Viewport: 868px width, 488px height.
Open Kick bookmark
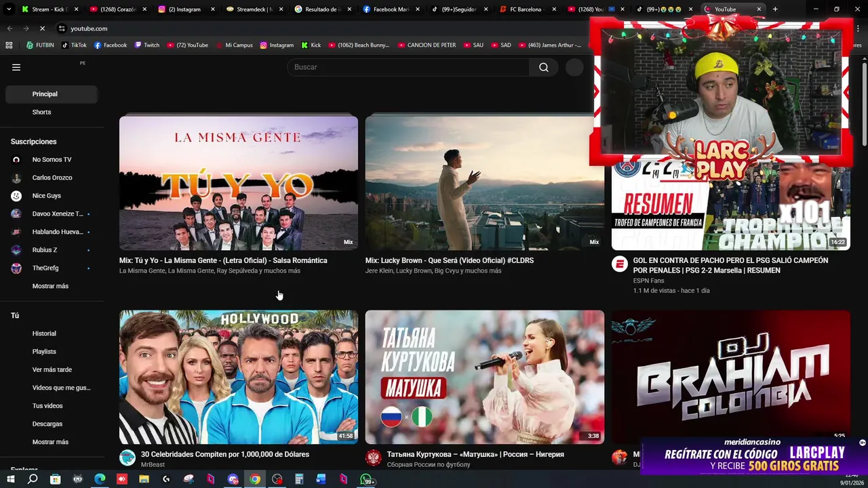click(x=311, y=45)
